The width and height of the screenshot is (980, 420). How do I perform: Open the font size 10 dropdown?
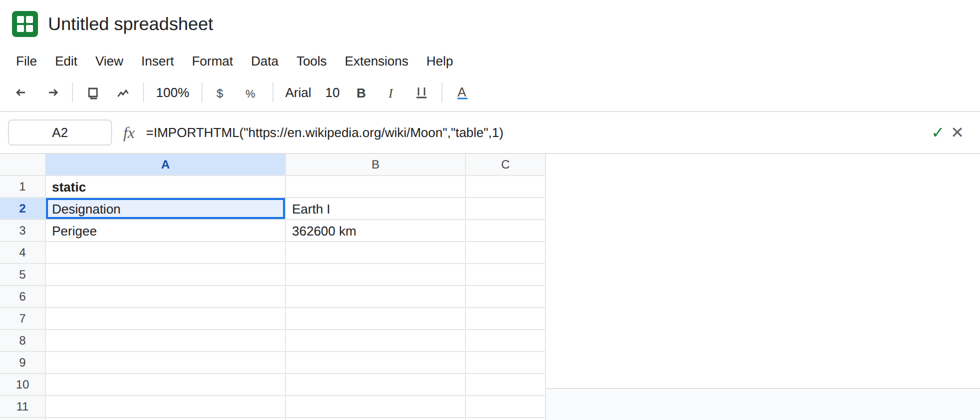[332, 93]
